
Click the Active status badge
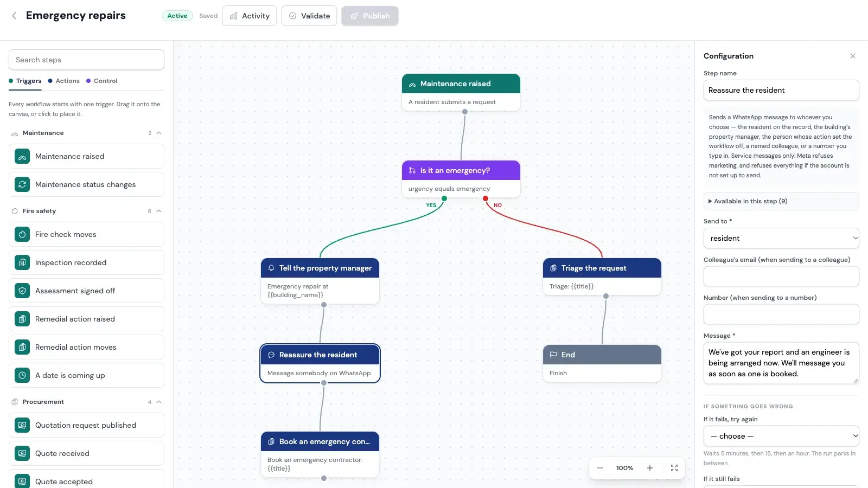coord(177,16)
